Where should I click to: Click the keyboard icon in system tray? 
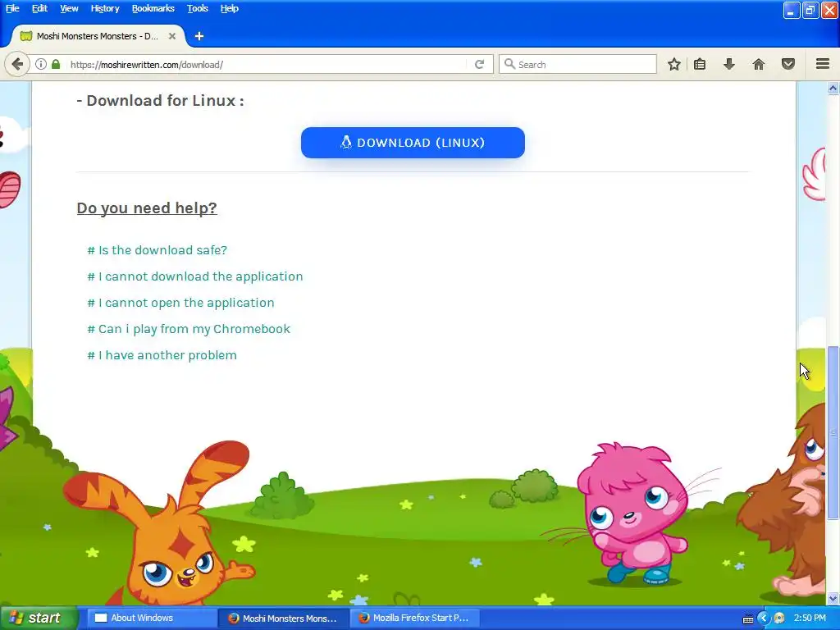748,619
